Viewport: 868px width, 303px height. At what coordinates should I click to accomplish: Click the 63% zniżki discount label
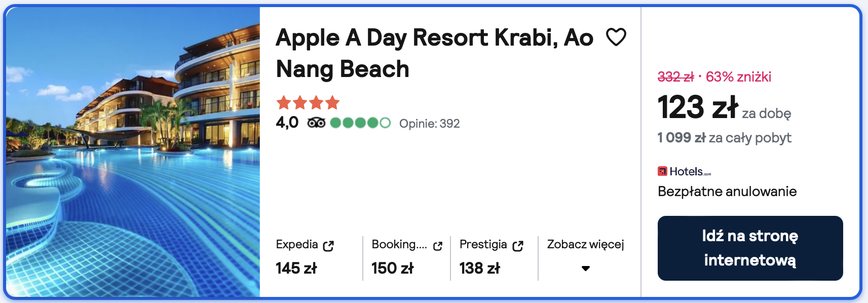pyautogui.click(x=738, y=77)
